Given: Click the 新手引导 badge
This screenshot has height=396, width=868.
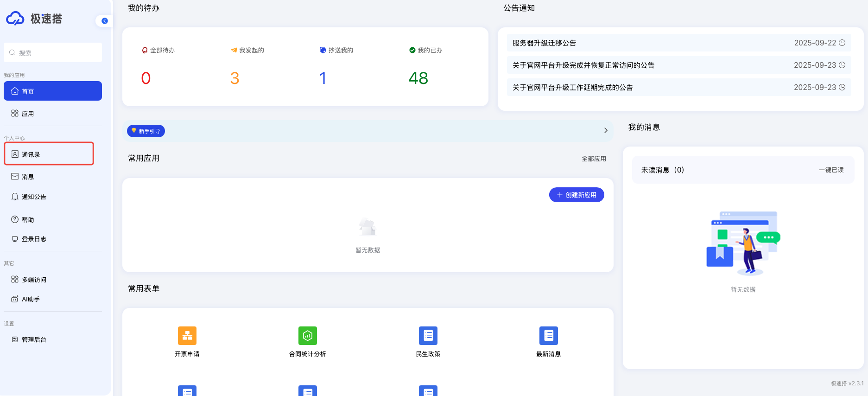Looking at the screenshot, I should [146, 131].
